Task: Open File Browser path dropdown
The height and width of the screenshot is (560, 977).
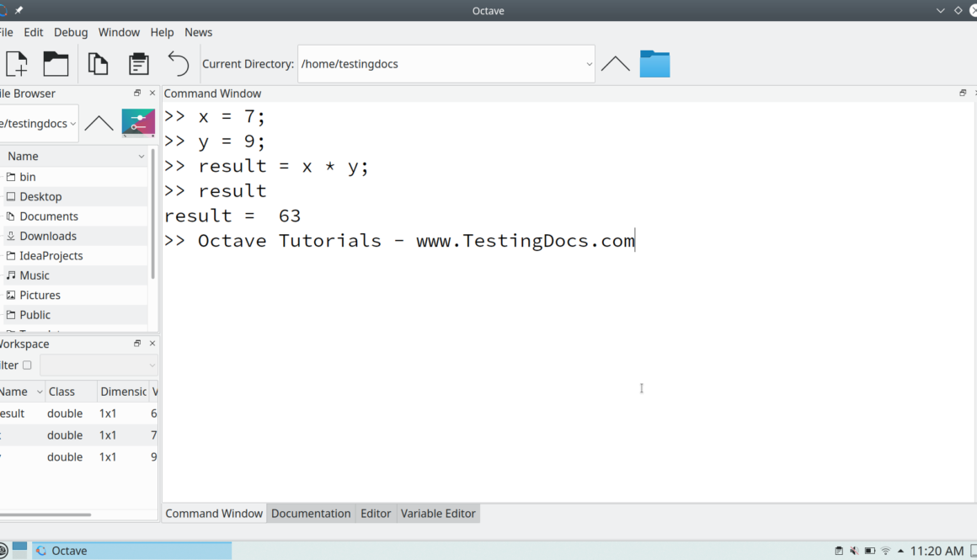Action: click(x=73, y=123)
